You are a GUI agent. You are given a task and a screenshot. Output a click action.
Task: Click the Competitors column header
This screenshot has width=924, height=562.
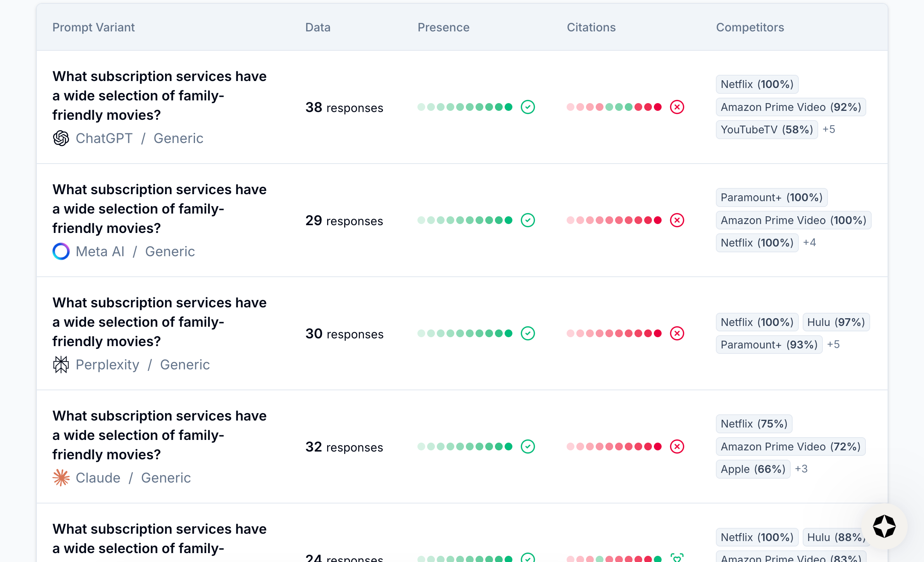[x=750, y=27]
